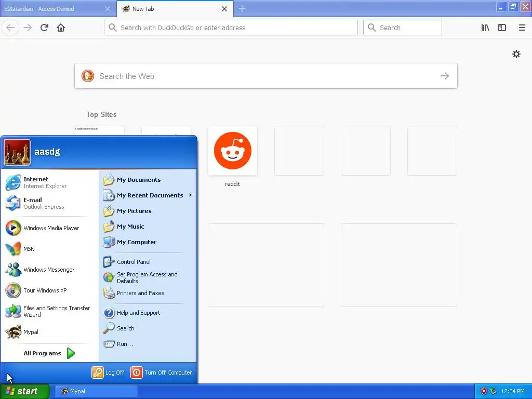Screen dimensions: 532x399
Task: Click Turn Off Computer
Action: click(162, 373)
